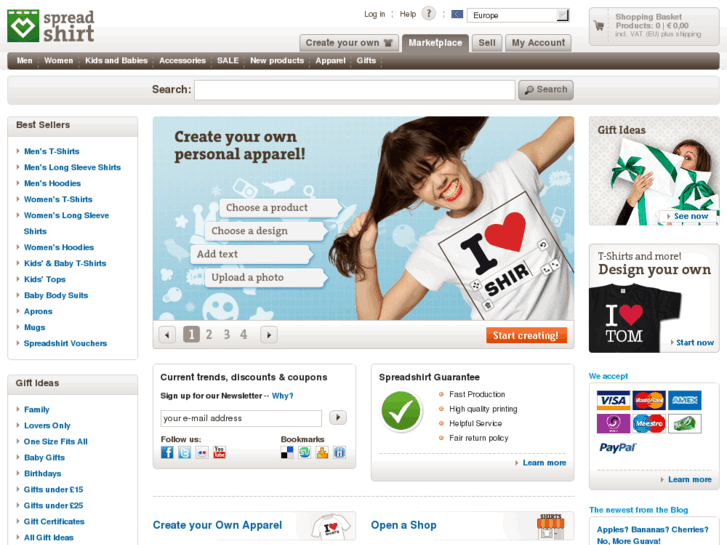Click the PayPal logo
The height and width of the screenshot is (545, 727).
(618, 447)
